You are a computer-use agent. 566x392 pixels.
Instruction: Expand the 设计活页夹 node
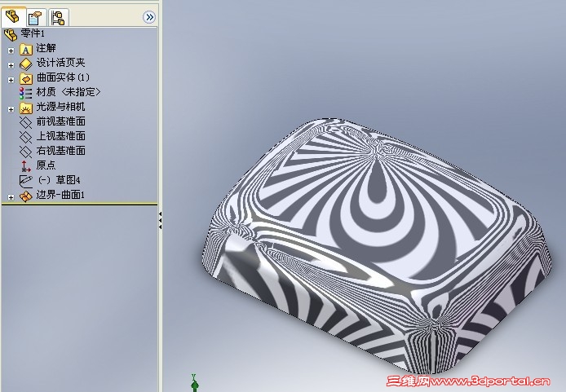click(x=11, y=65)
